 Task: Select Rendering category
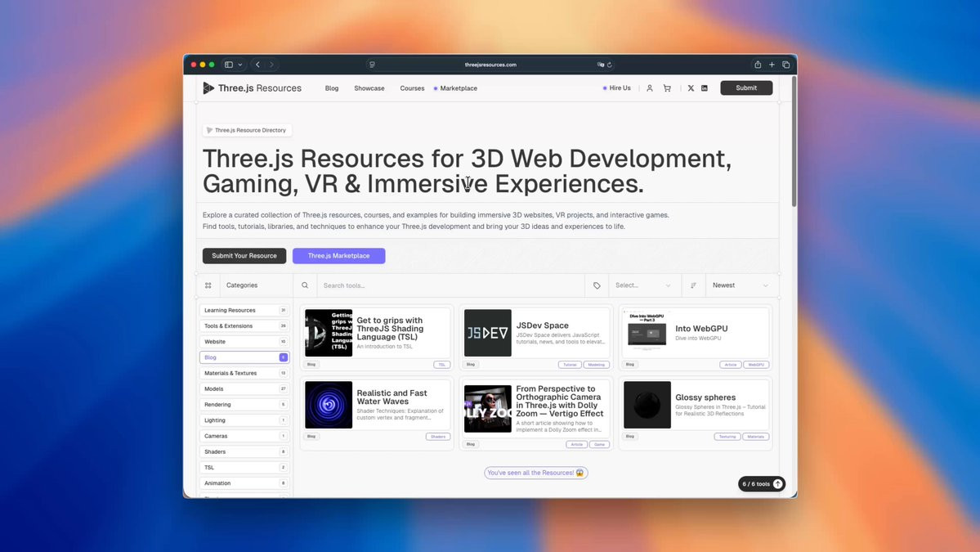244,405
